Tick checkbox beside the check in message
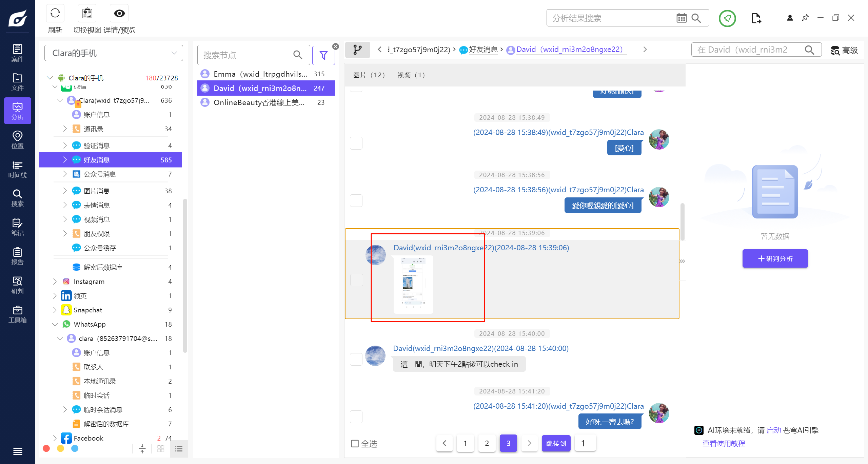 356,359
